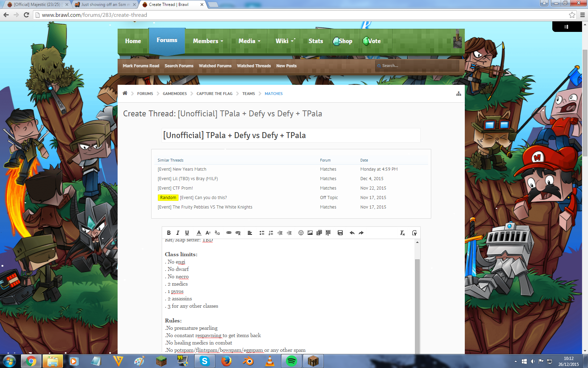This screenshot has height=368, width=588.
Task: Click the Random prefix label
Action: tap(168, 198)
